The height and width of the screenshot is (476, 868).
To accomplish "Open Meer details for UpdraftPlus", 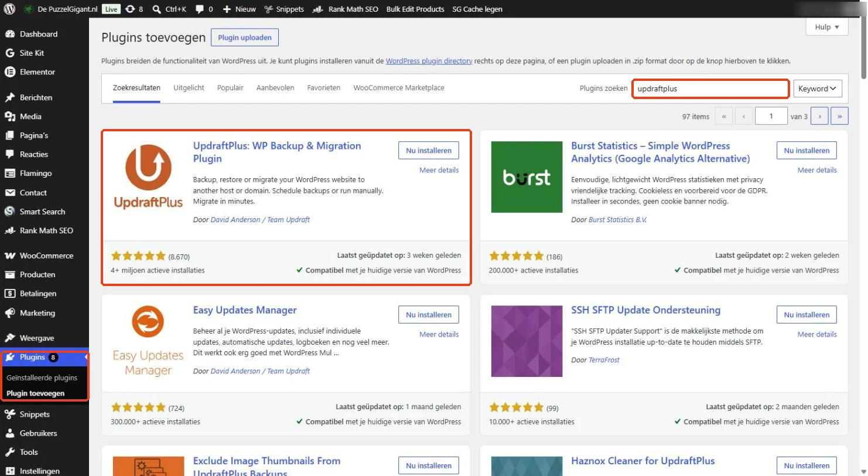I will (439, 170).
